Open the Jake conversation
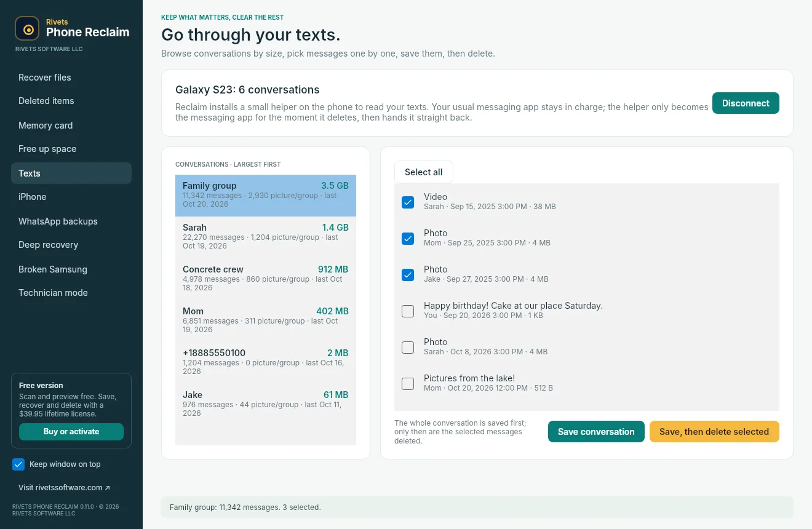Image resolution: width=812 pixels, height=529 pixels. (x=266, y=405)
